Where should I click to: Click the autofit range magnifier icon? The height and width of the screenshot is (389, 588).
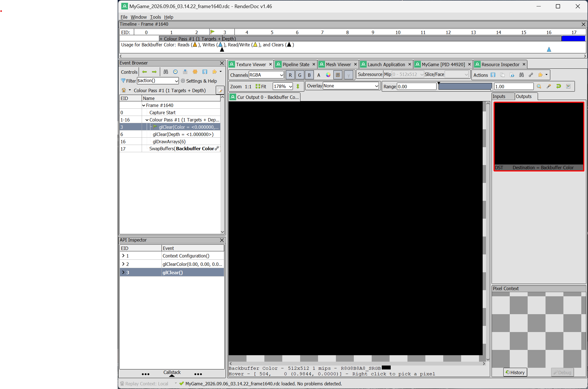539,86
